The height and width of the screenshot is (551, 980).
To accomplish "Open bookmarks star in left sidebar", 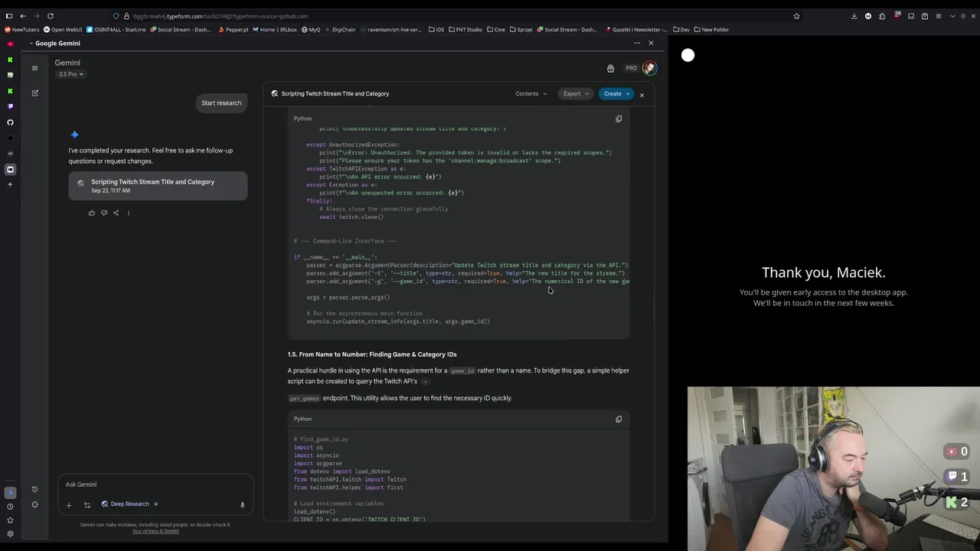I will [10, 520].
